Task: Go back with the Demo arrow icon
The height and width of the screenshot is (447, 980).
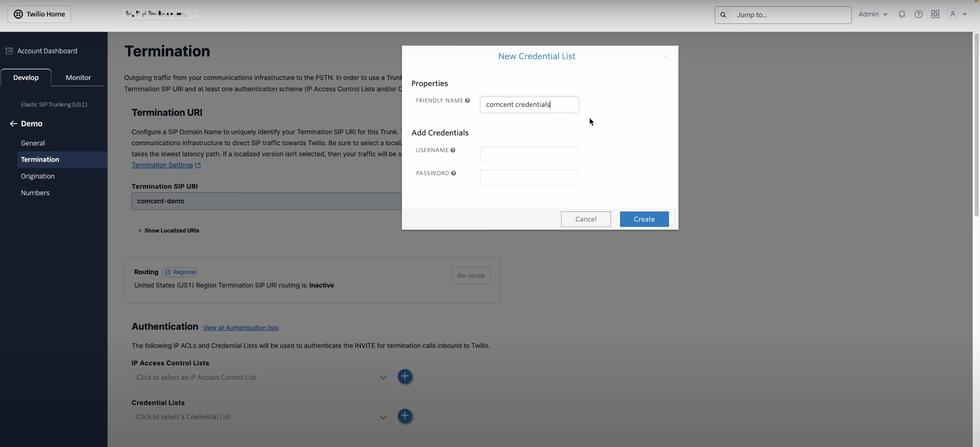Action: click(13, 124)
